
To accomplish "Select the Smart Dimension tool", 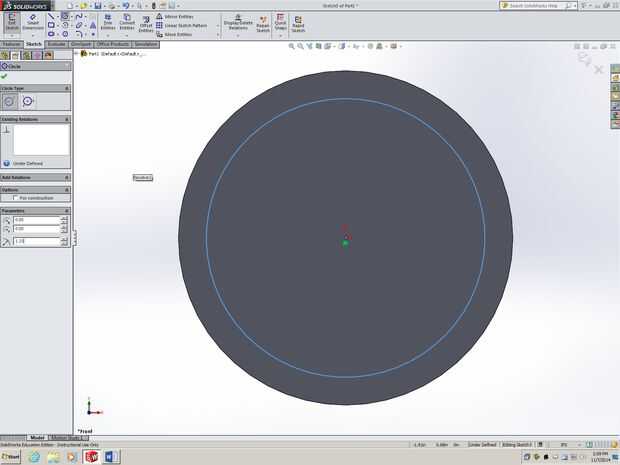I will (x=33, y=22).
